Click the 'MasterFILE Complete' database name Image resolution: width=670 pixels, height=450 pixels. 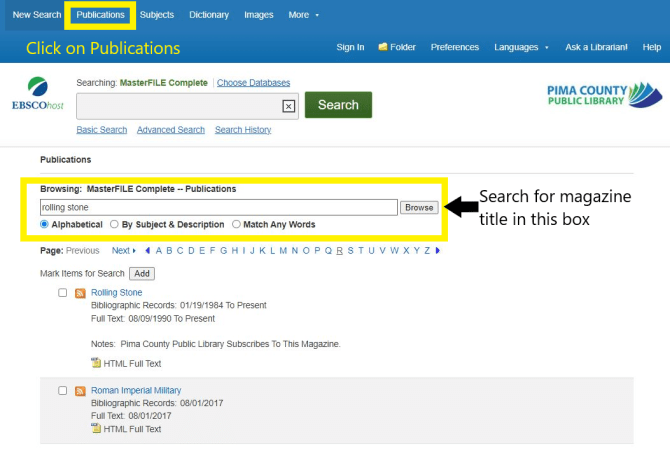[164, 82]
